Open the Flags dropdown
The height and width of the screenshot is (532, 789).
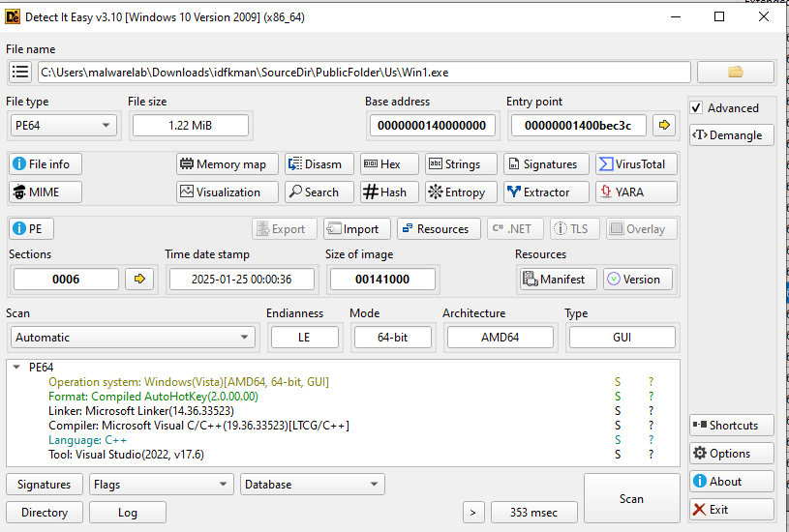tap(161, 485)
